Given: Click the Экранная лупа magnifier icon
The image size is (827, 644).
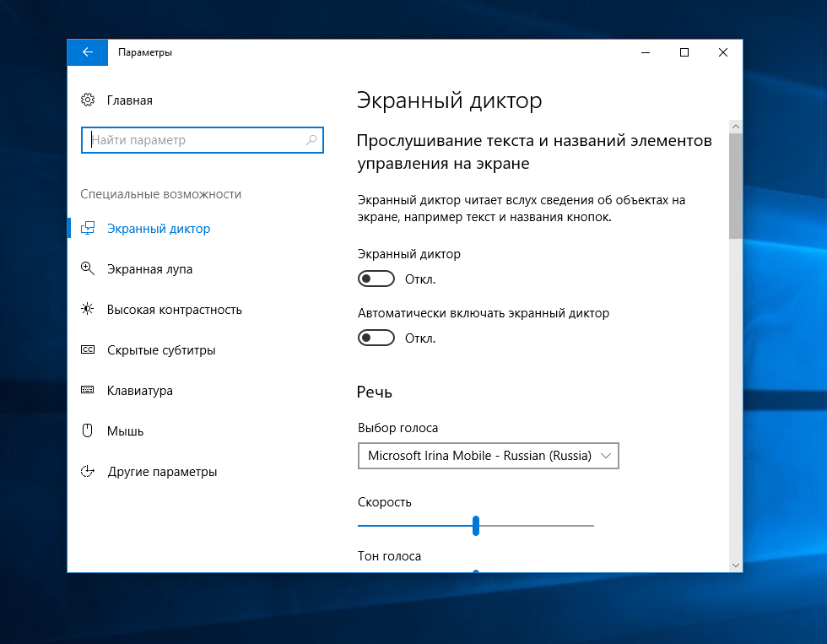Looking at the screenshot, I should tap(88, 268).
